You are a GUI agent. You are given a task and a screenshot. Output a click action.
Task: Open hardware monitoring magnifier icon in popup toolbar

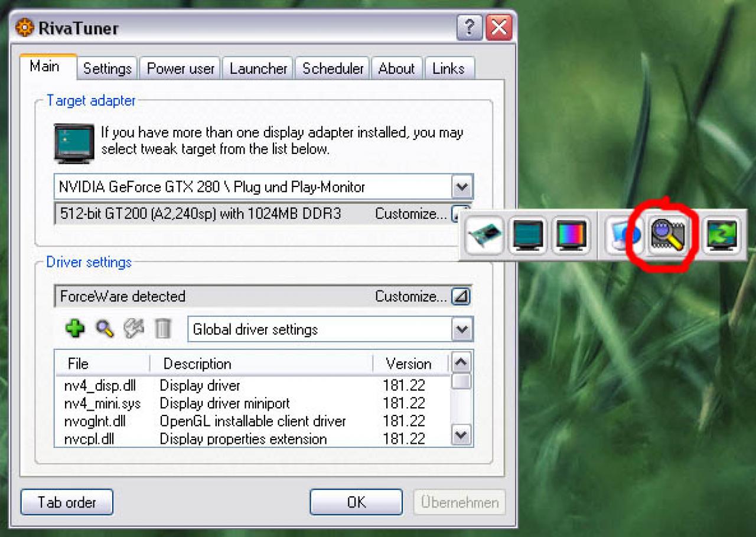[668, 235]
